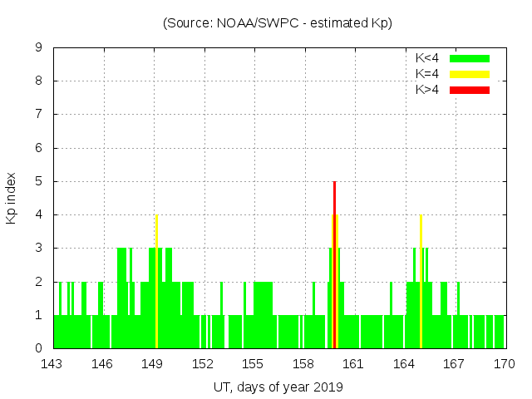The height and width of the screenshot is (399, 532).
Task: Click the green K<4 legend swatch
Action: coord(470,58)
